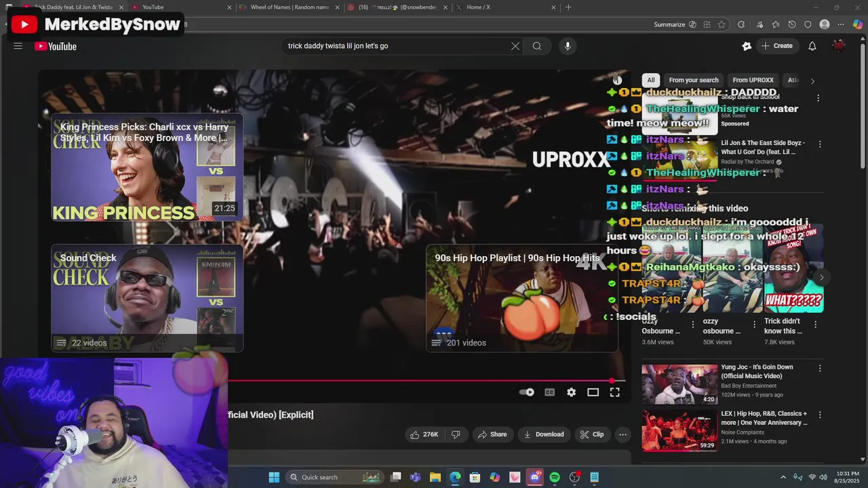Click the taskbar Quick search box
Image resolution: width=868 pixels, height=488 pixels.
tap(336, 477)
